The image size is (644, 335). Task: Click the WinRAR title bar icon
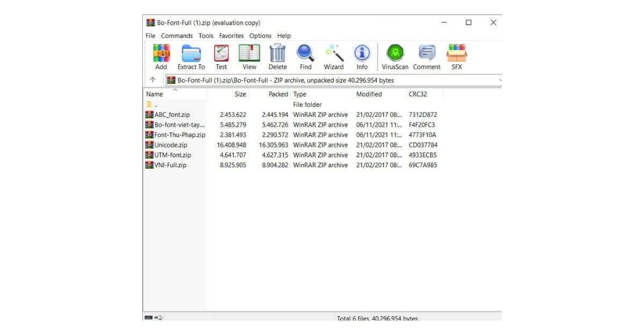(x=150, y=23)
